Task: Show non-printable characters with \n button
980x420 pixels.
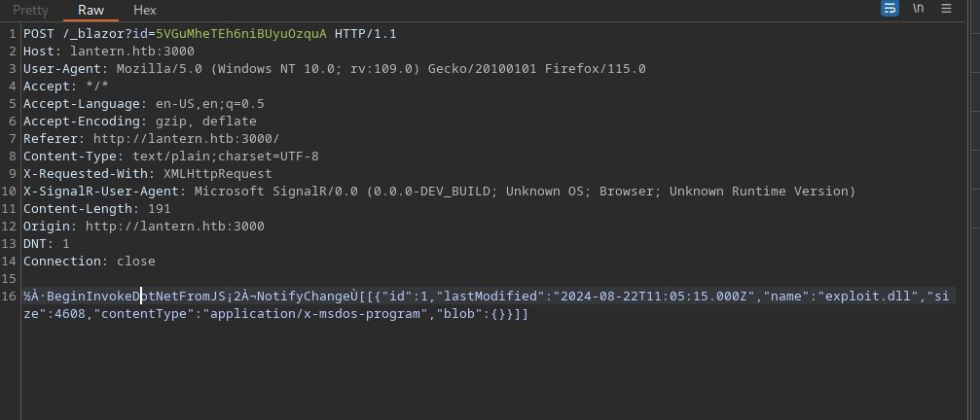Action: (x=918, y=9)
